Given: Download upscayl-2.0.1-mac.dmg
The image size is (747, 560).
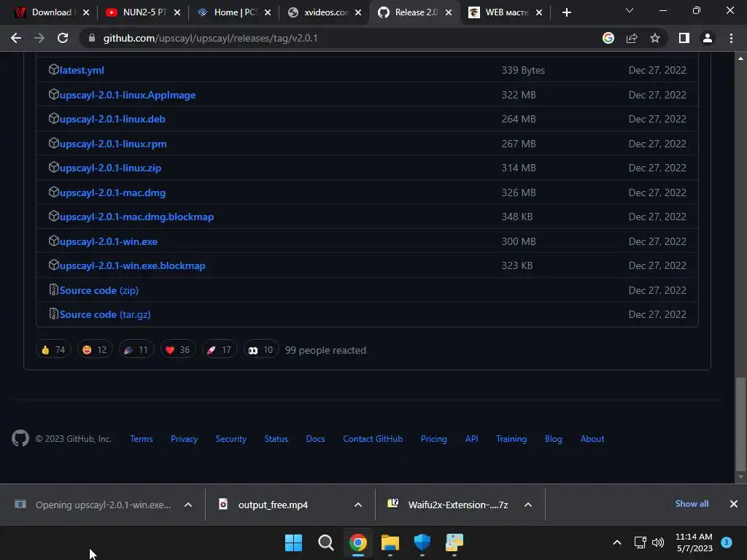Looking at the screenshot, I should (112, 192).
